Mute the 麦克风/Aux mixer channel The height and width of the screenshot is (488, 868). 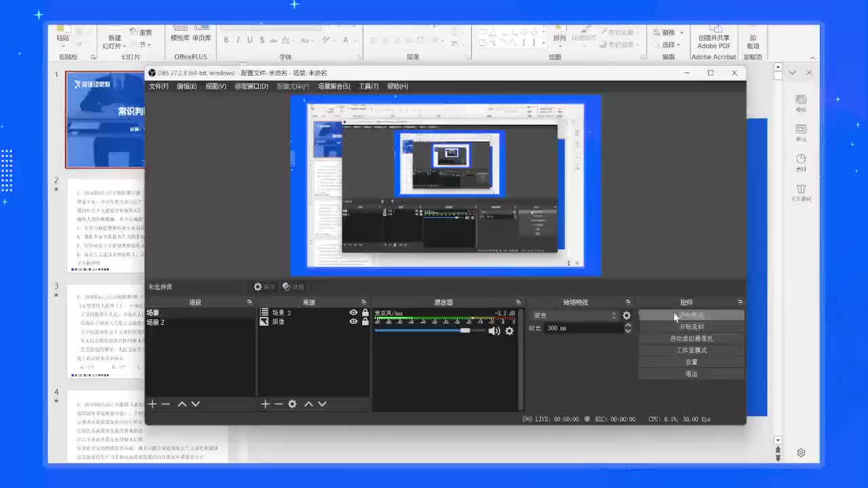[494, 331]
